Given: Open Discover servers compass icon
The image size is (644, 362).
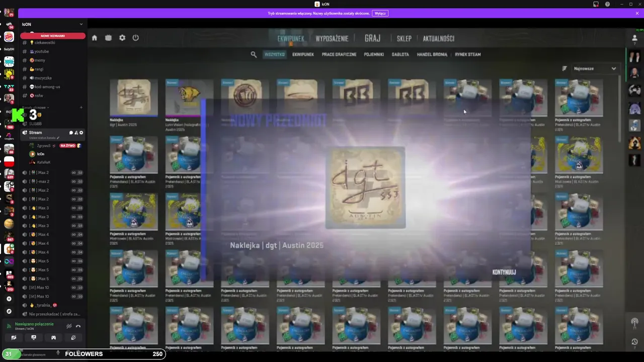Looking at the screenshot, I should (x=9, y=311).
